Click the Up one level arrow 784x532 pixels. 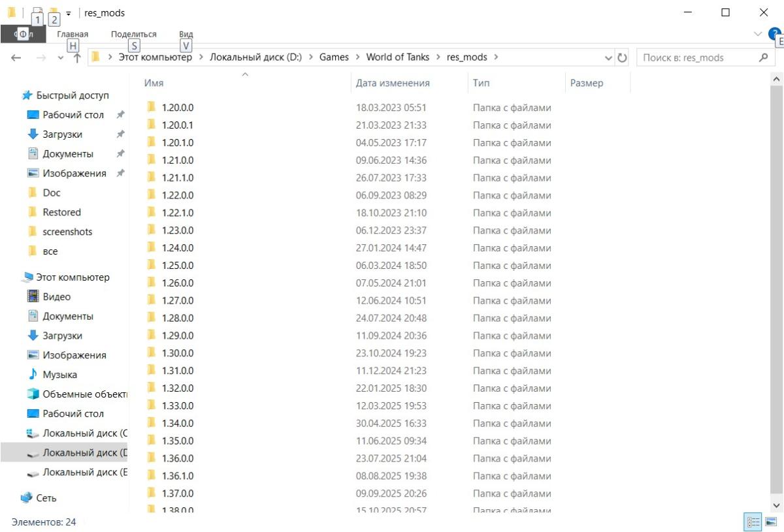(77, 57)
